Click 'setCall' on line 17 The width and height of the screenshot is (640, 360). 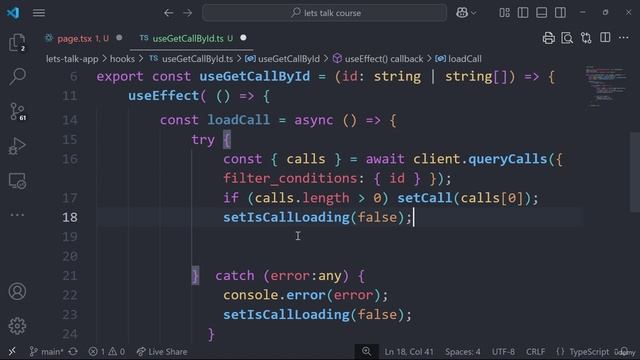424,198
